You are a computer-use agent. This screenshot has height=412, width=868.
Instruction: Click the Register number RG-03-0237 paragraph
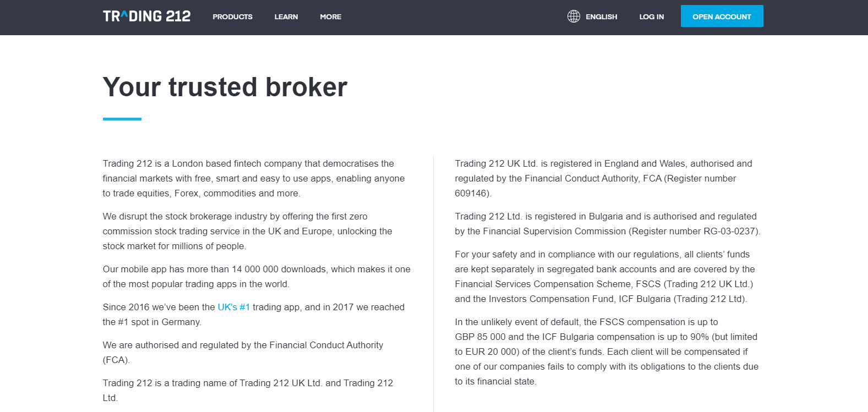pos(607,224)
